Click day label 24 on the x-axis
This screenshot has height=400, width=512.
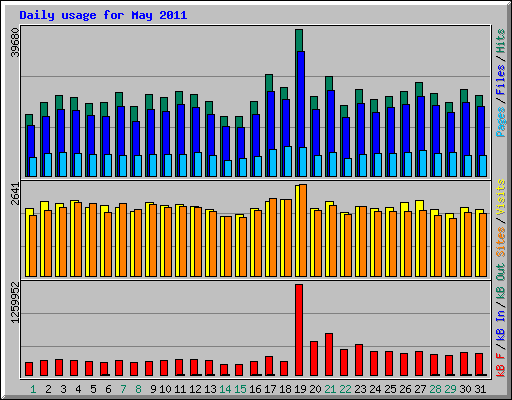coord(375,389)
